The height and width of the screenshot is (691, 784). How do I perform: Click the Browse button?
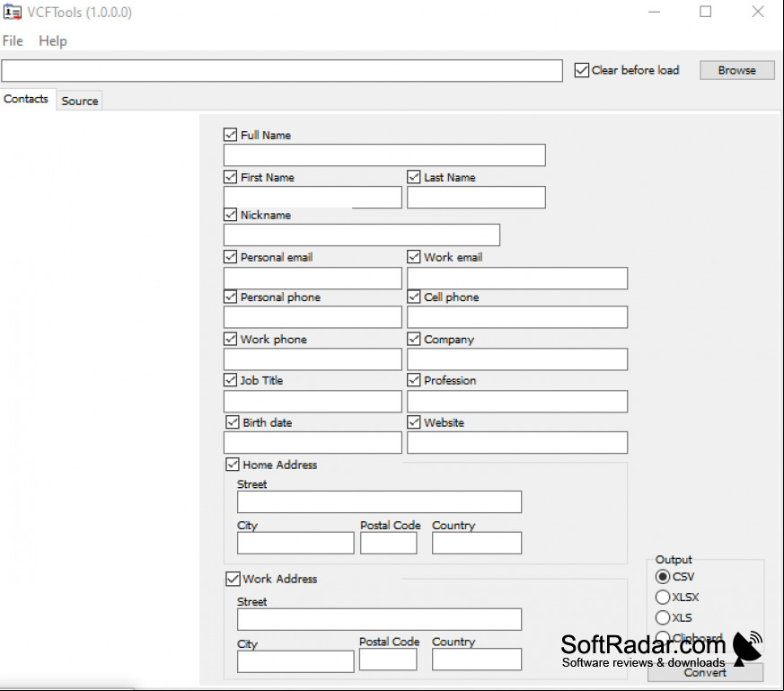(737, 70)
